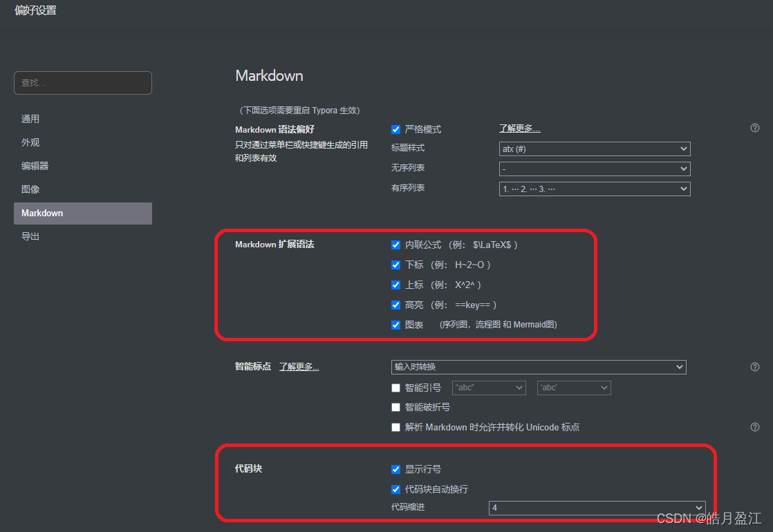Toggle 图表 diagrams checkbox
Image resolution: width=773 pixels, height=532 pixels.
[395, 325]
